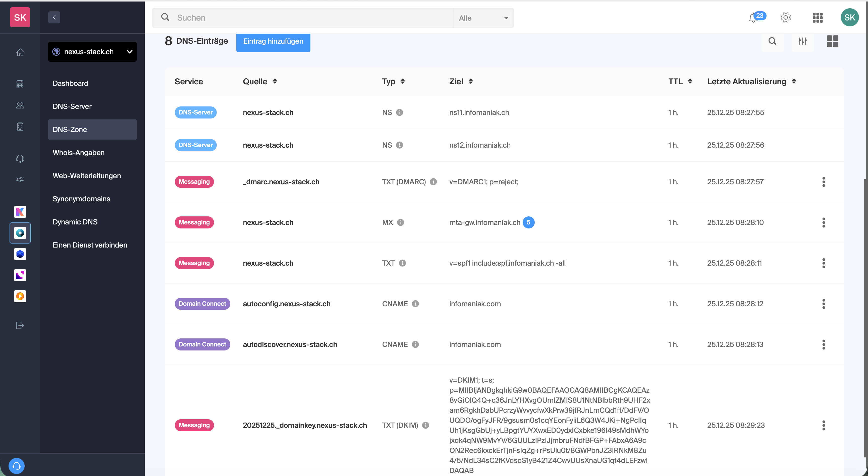The image size is (868, 476).
Task: Open three-dot menu for _dmarc record
Action: tap(824, 182)
